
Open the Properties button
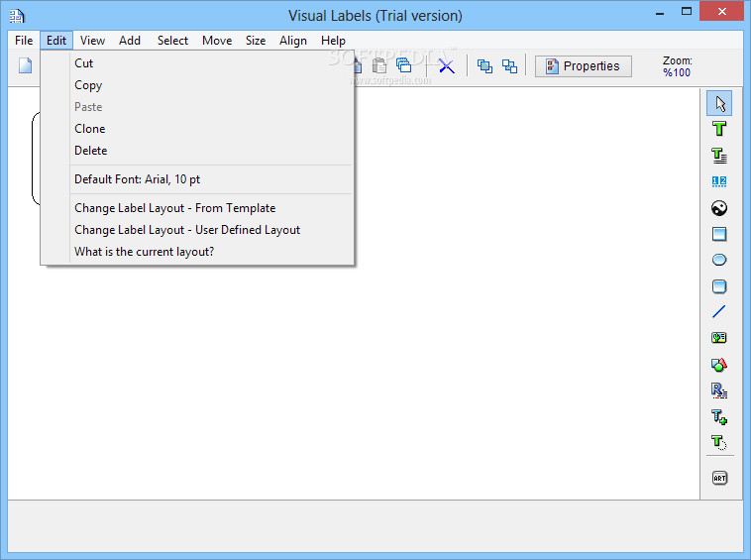[583, 66]
